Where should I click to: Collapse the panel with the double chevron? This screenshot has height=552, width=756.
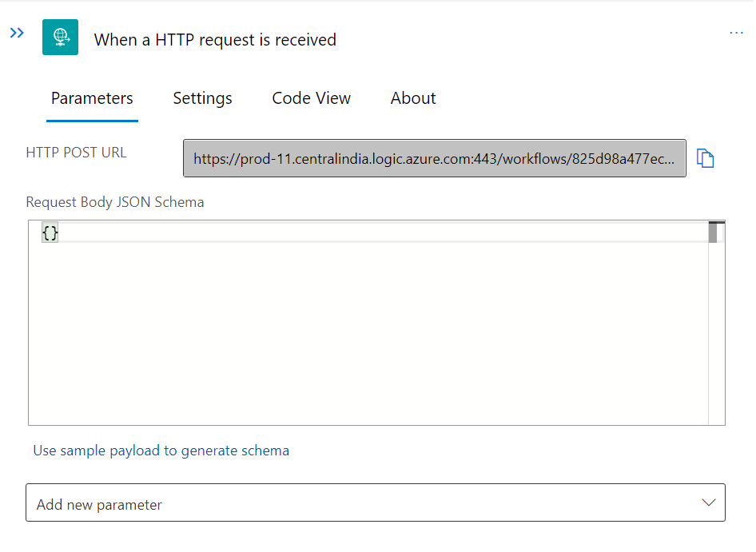pyautogui.click(x=17, y=33)
